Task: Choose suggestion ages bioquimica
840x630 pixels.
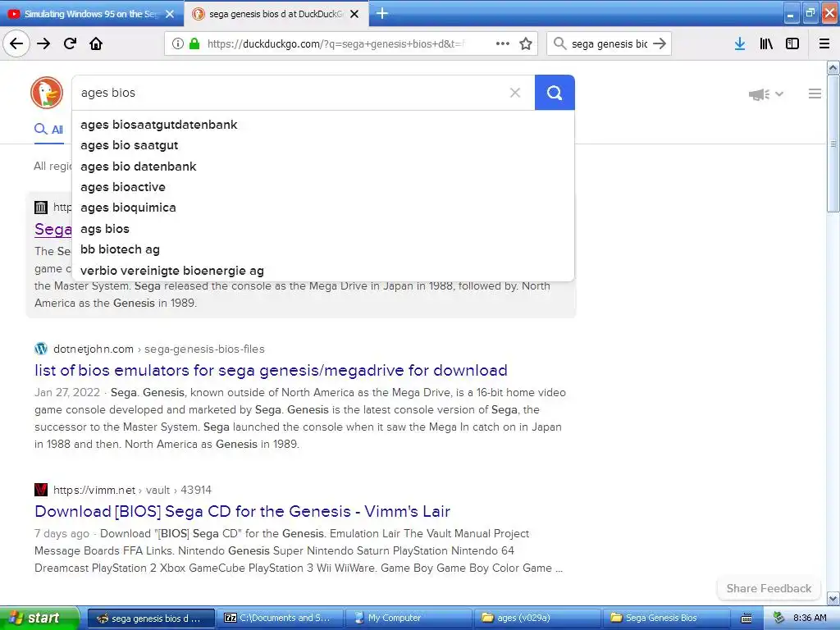Action: [323, 208]
